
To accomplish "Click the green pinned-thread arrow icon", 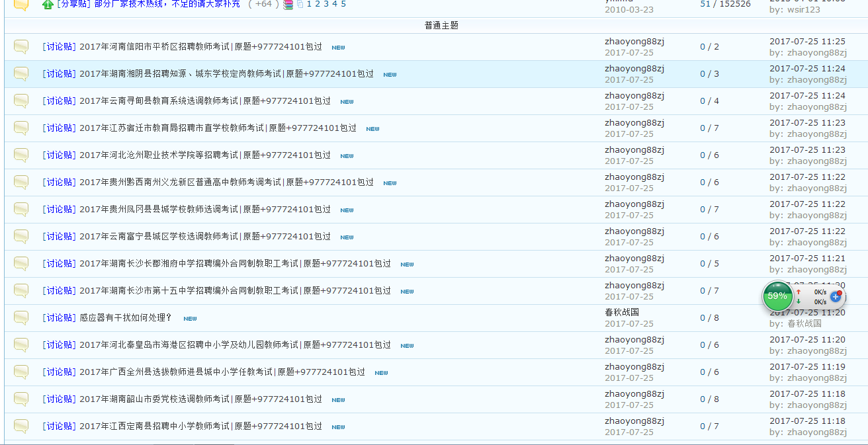I will click(x=48, y=4).
